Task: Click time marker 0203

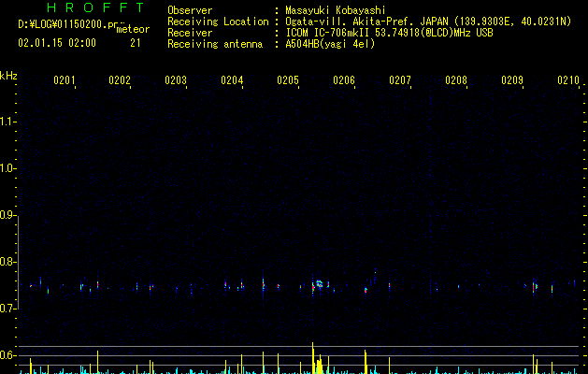Action: tap(176, 79)
